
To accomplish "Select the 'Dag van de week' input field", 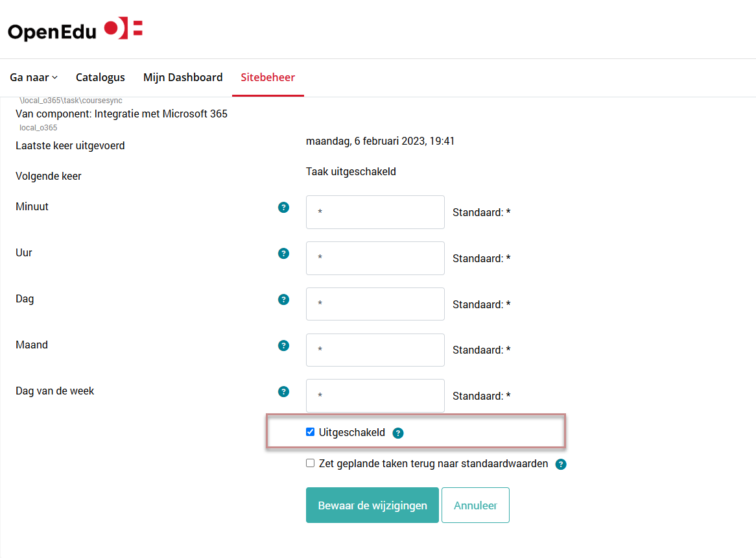I will [x=375, y=396].
